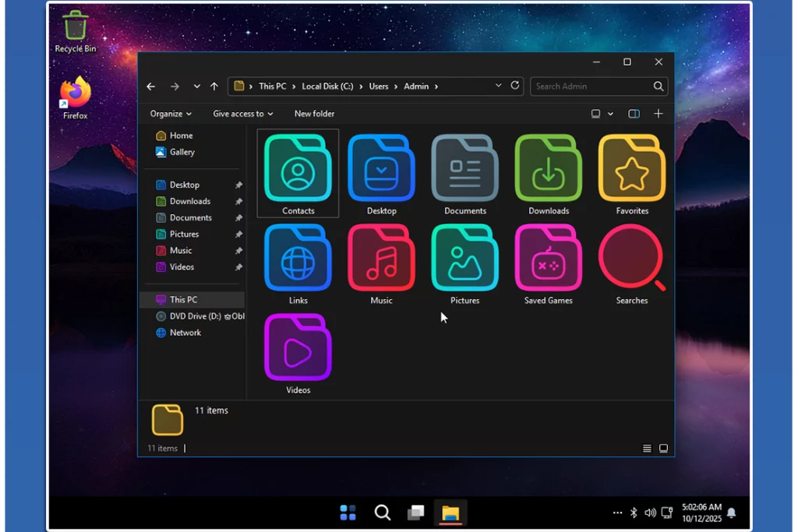
Task: Select the Searches magnifier icon
Action: click(631, 259)
